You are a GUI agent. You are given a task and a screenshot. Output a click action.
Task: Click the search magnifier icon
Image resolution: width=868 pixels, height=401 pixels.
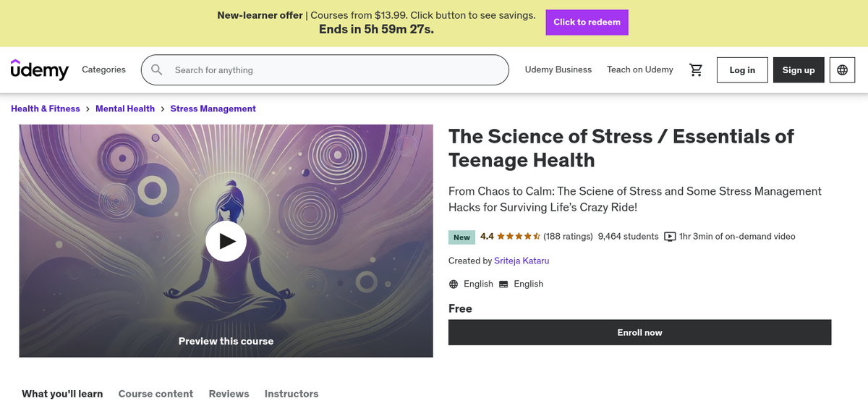(x=157, y=70)
